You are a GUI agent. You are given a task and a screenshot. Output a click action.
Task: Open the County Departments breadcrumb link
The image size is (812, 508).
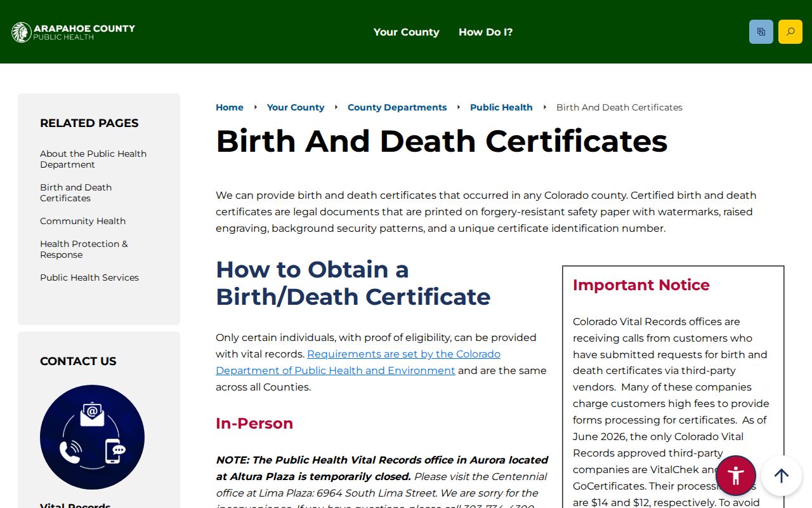click(x=397, y=107)
